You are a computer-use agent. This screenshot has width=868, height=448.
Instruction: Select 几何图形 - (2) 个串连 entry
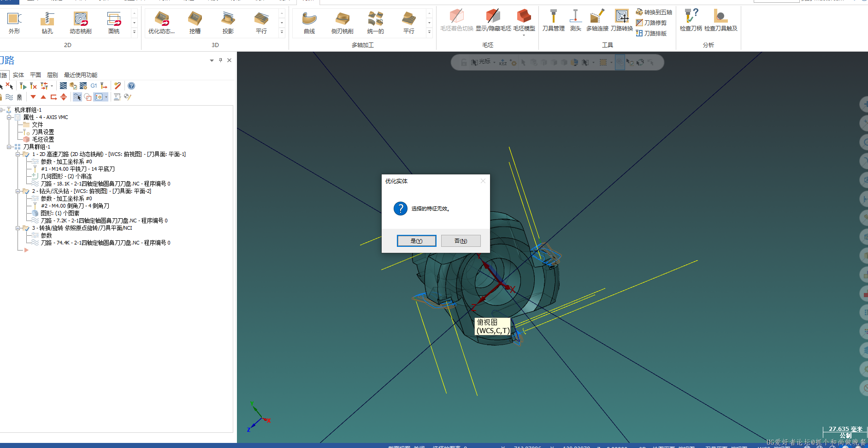click(x=66, y=176)
